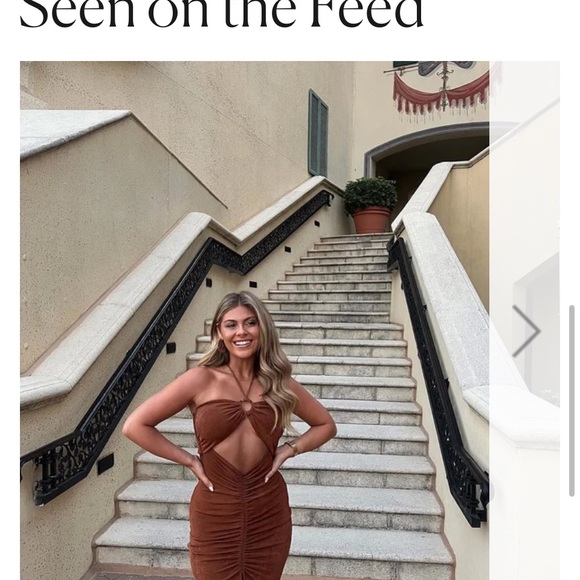Click the potted plant atop the staircase
580x580 pixels.
[370, 205]
